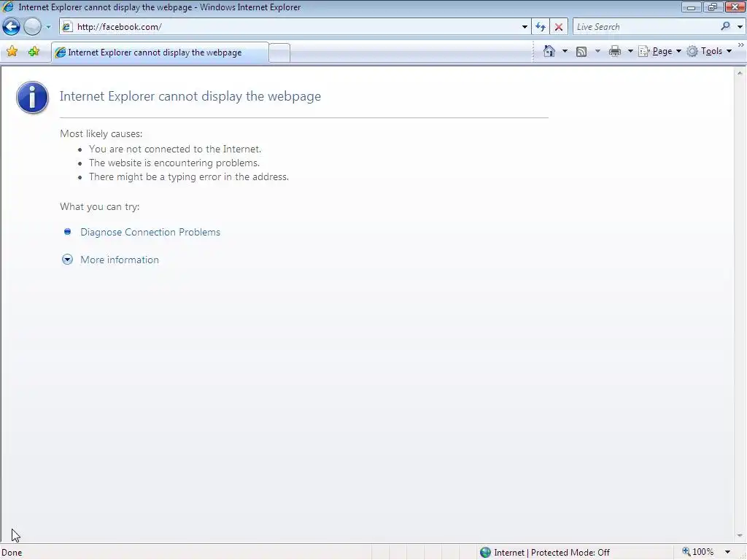
Task: Click the 100% zoom level button
Action: click(x=697, y=552)
